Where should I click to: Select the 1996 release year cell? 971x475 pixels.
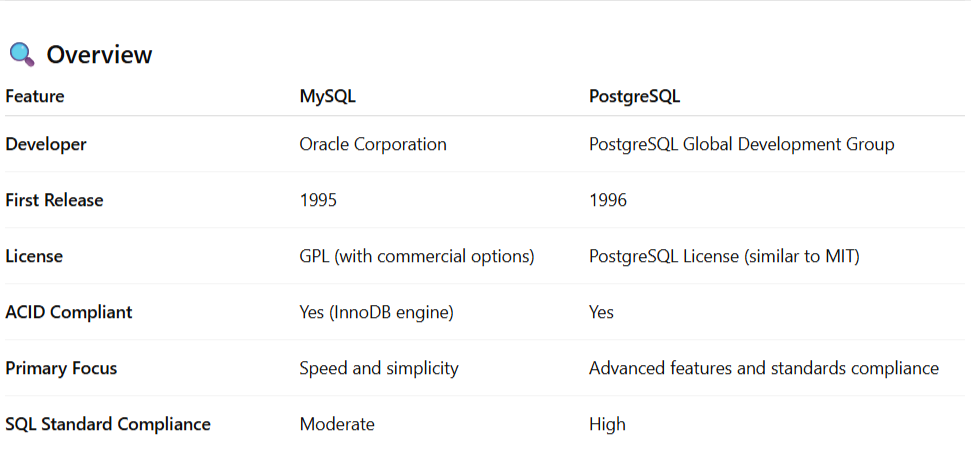coord(608,200)
